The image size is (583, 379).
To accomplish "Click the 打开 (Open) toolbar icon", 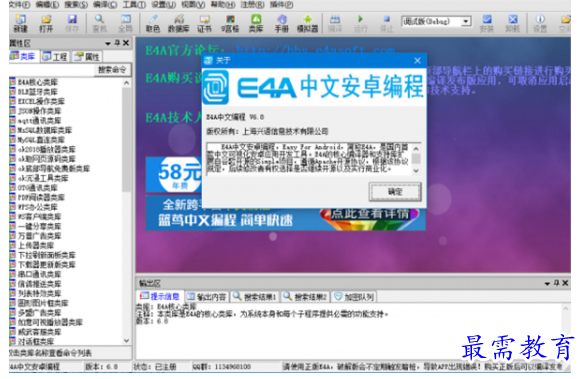I will tap(46, 23).
